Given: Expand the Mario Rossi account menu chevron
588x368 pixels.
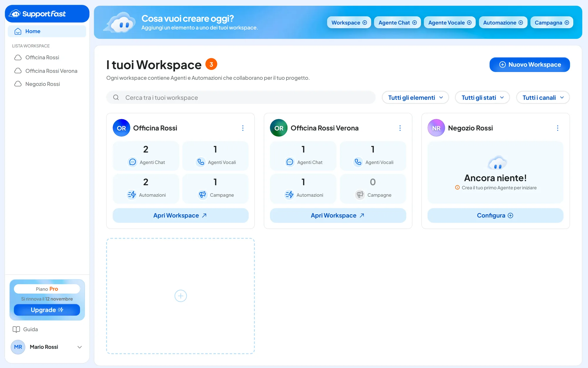Looking at the screenshot, I should (80, 347).
